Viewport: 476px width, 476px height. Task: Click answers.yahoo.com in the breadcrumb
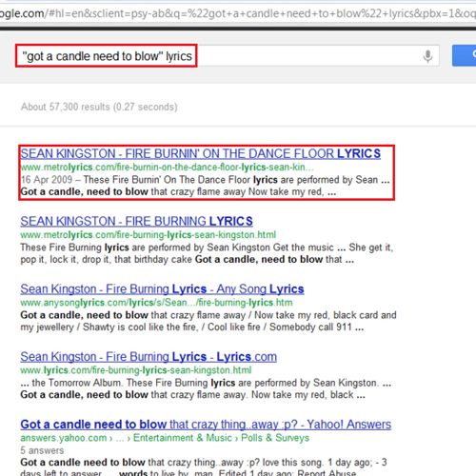pos(64,438)
